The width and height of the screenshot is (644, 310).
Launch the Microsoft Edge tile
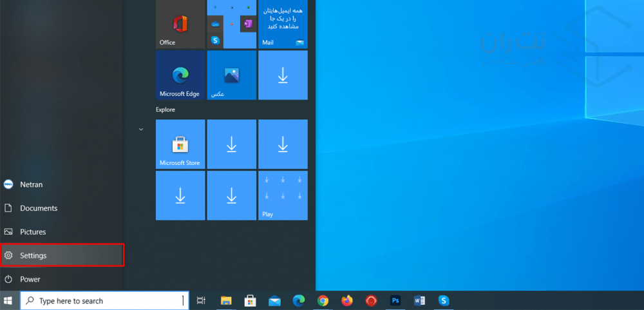pyautogui.click(x=180, y=75)
